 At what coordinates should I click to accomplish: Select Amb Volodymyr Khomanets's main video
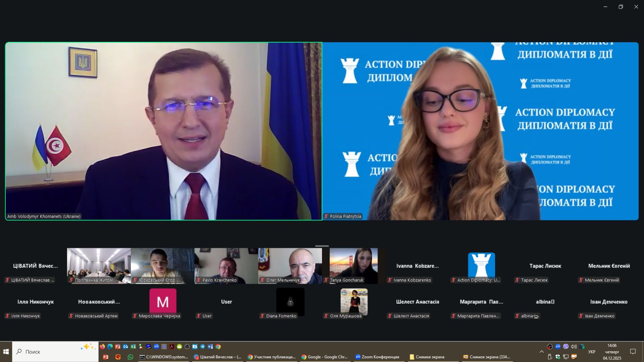(x=163, y=131)
